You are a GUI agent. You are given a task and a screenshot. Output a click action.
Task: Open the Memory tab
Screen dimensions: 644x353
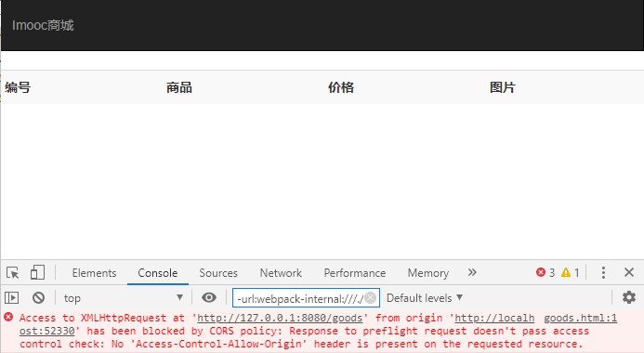(428, 273)
